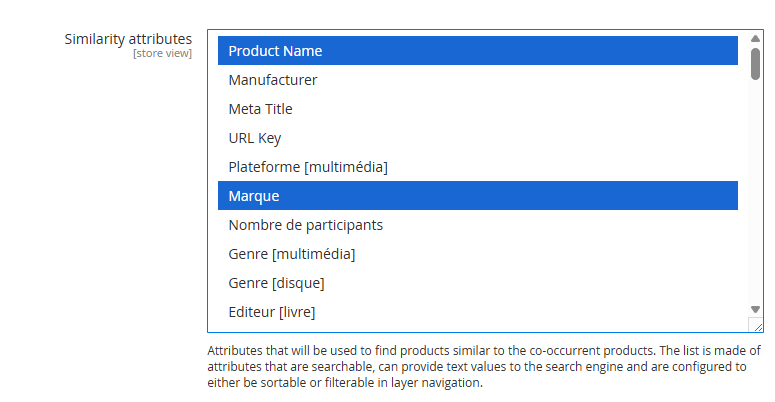Click the [store view] scope label
The width and height of the screenshot is (775, 402).
coord(162,53)
